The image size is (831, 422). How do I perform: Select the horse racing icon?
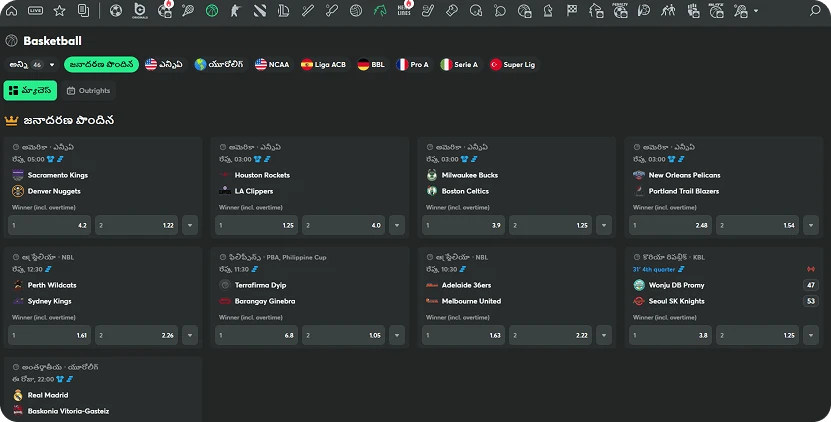380,11
